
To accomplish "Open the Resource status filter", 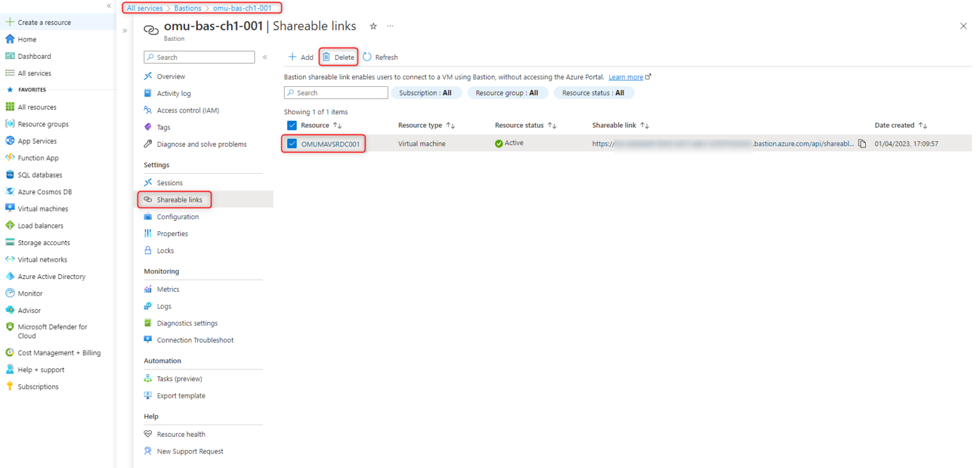I will coord(593,93).
